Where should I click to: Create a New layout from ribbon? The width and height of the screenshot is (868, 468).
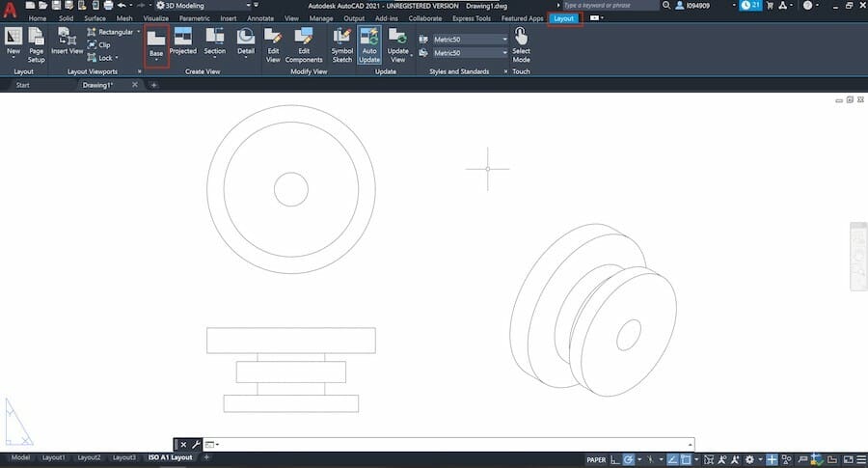tap(14, 43)
